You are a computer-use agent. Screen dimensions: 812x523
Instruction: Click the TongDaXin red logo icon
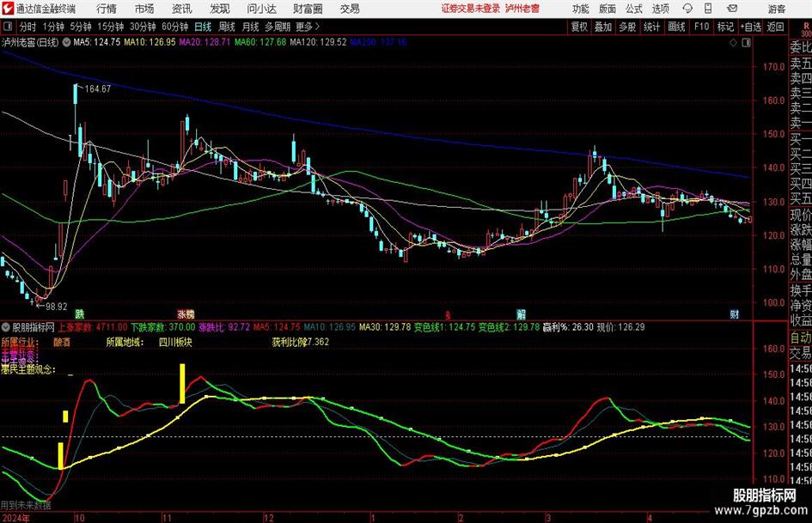8,9
